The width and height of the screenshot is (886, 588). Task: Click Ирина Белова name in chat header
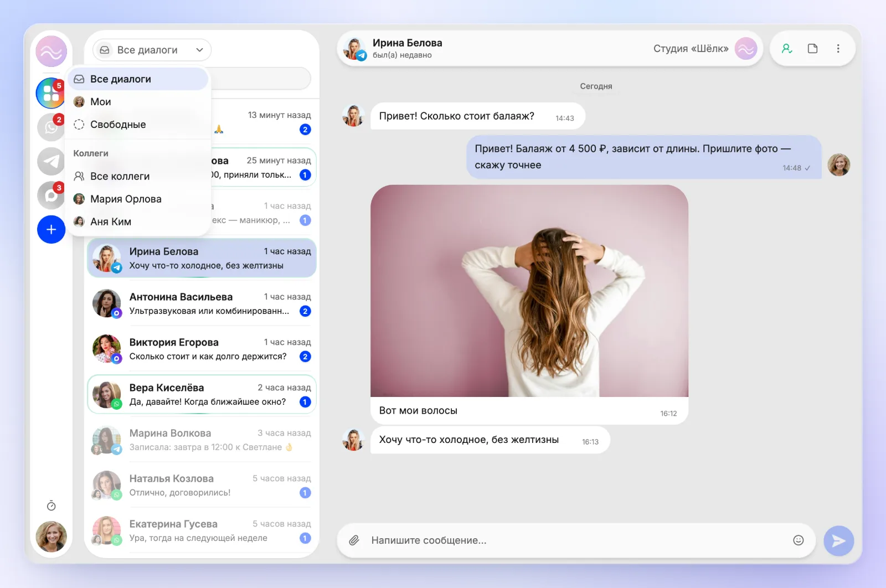[407, 43]
